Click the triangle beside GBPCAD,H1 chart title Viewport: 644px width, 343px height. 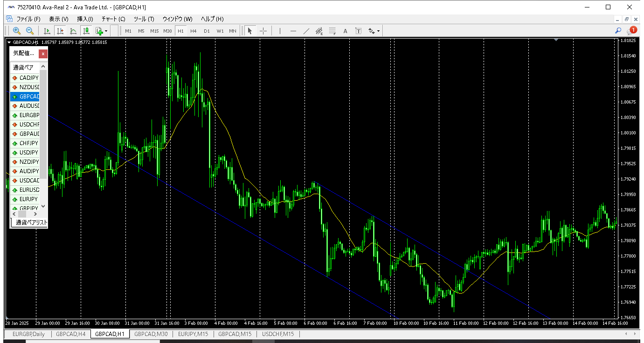click(9, 42)
